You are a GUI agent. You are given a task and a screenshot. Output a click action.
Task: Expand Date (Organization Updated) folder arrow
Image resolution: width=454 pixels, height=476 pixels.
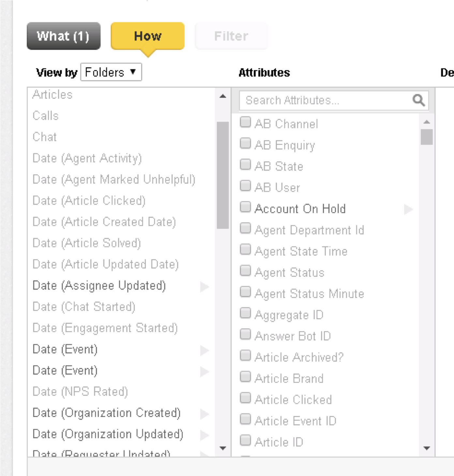point(204,435)
